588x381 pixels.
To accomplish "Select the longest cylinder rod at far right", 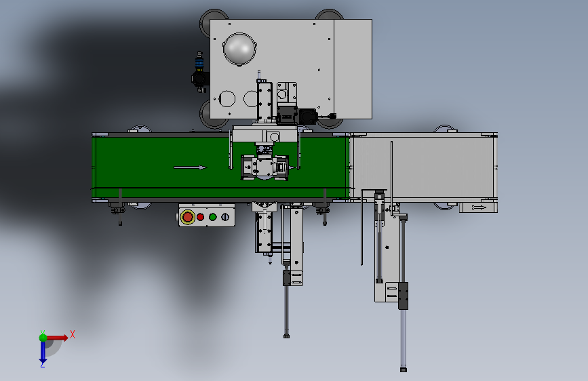I will pos(403,340).
